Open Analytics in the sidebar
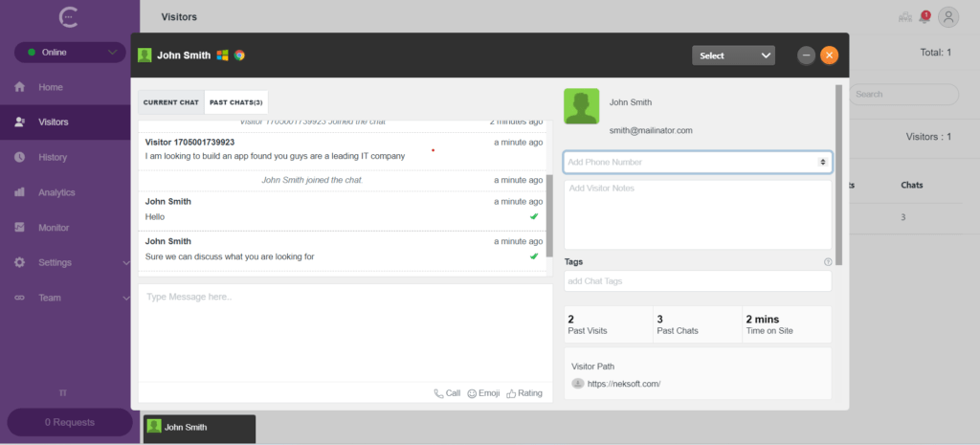The height and width of the screenshot is (445, 980). 56,192
